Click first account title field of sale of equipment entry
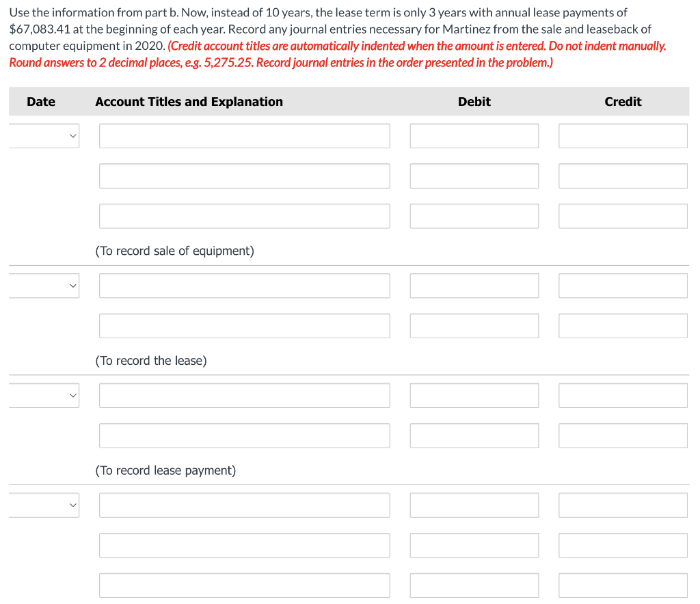This screenshot has width=700, height=604. 245,136
